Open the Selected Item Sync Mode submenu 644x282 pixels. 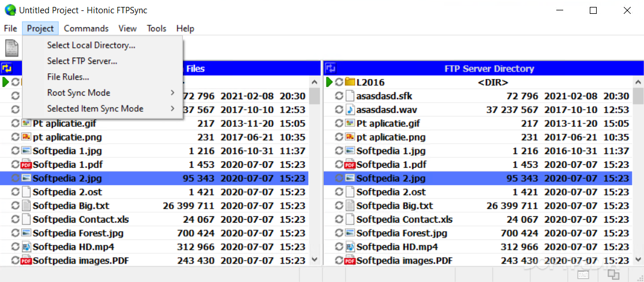pyautogui.click(x=103, y=109)
